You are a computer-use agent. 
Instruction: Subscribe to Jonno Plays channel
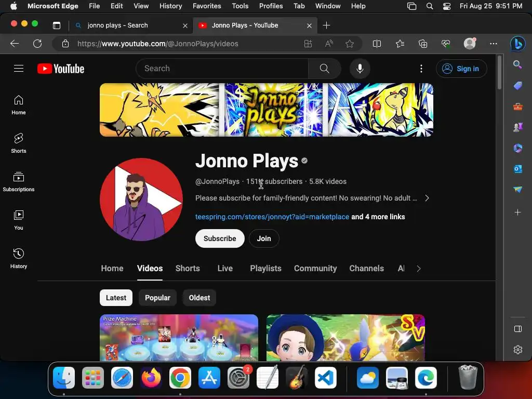pos(220,238)
